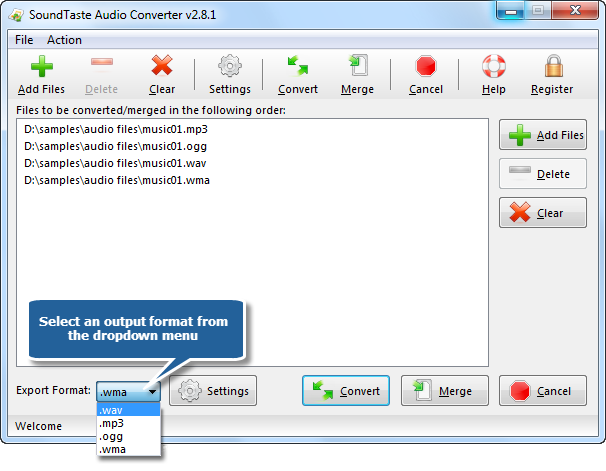
Task: Click the Settings button beside Export Format
Action: (x=213, y=391)
